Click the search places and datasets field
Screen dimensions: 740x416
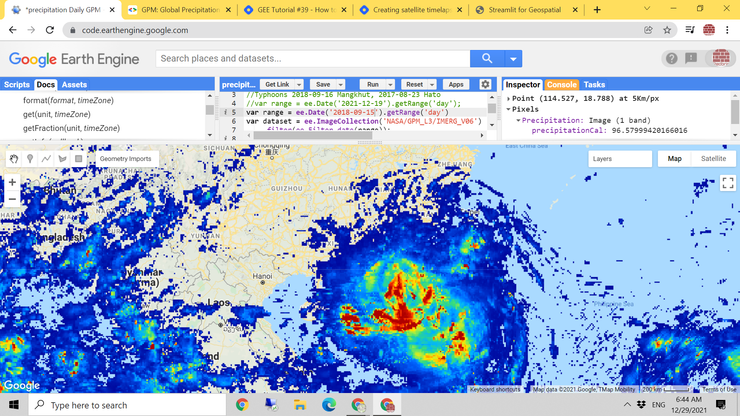[x=310, y=59]
